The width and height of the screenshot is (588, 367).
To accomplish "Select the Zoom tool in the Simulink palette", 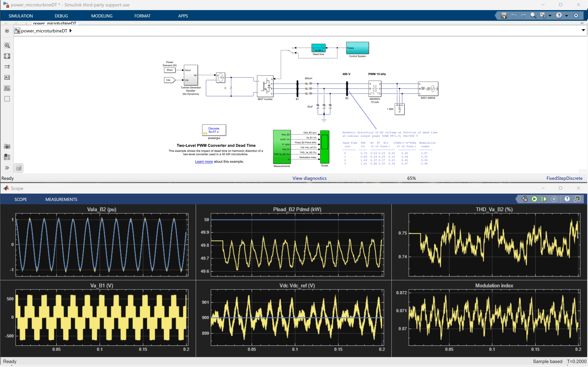I will click(x=7, y=45).
